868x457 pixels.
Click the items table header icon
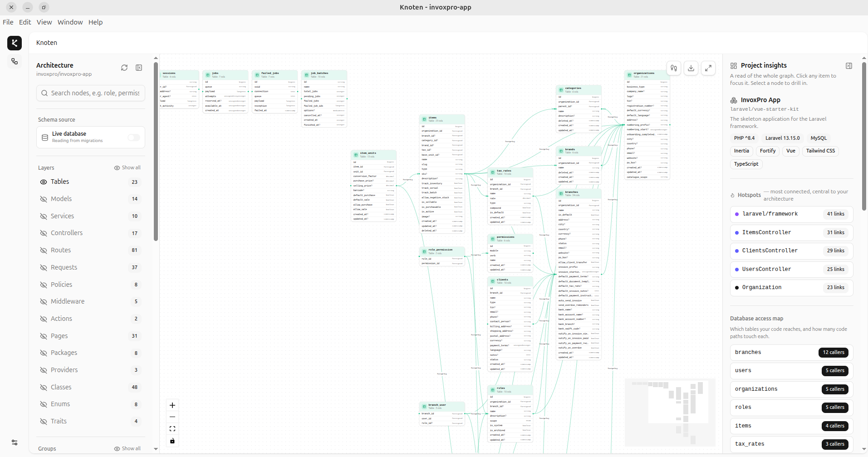[x=425, y=119]
